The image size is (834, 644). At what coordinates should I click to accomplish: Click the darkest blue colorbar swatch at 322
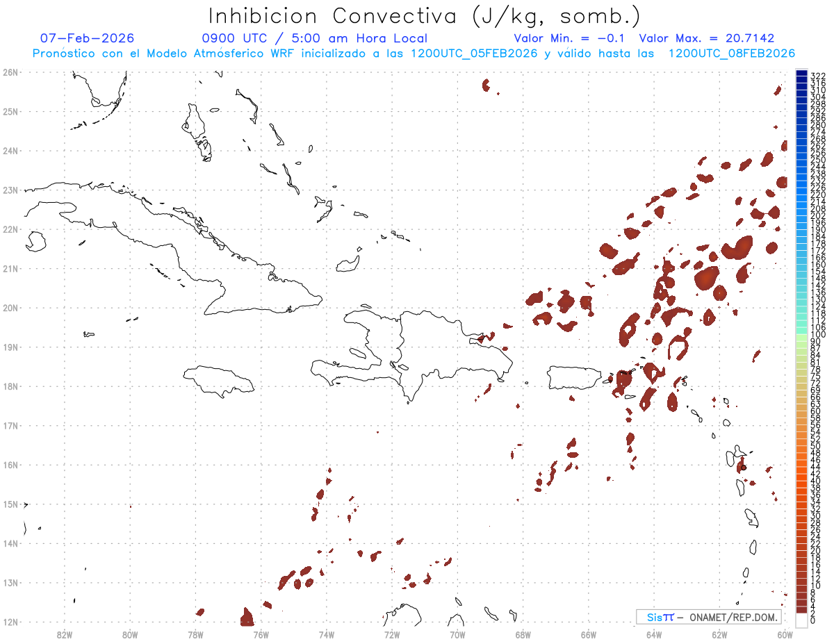pos(802,73)
